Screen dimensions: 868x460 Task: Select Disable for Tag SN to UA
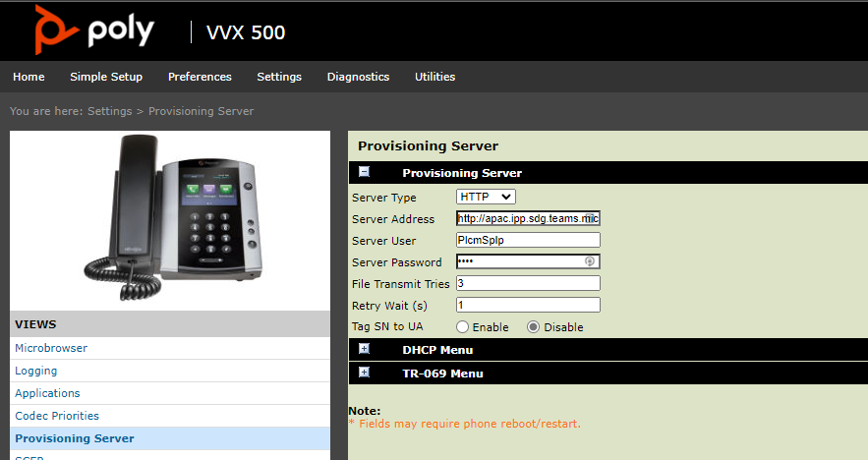pyautogui.click(x=533, y=327)
